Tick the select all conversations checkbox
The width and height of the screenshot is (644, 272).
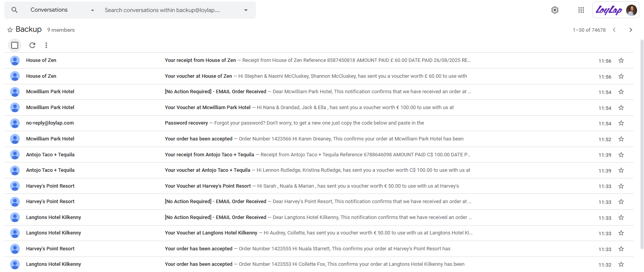tap(15, 45)
